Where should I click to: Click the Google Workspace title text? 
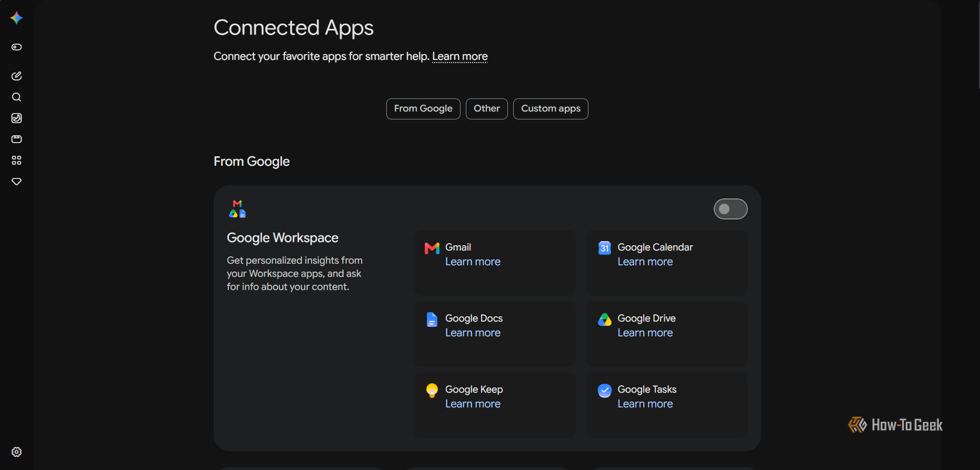coord(283,238)
